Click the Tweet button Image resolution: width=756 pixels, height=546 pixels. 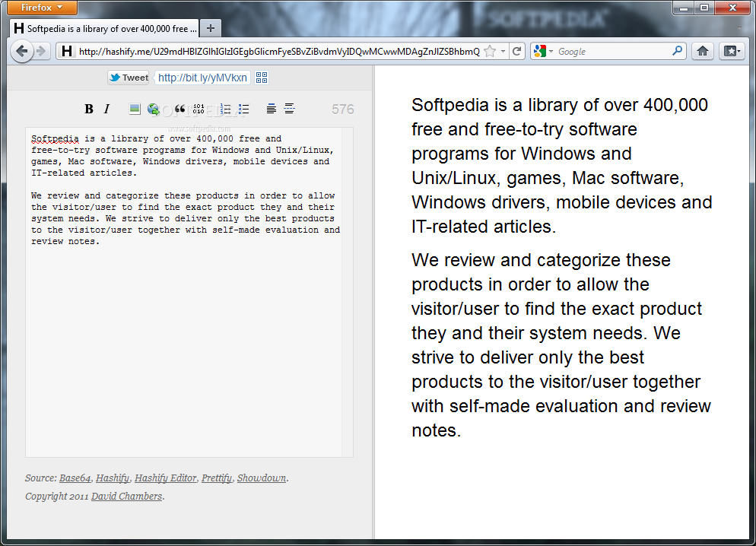(x=129, y=78)
